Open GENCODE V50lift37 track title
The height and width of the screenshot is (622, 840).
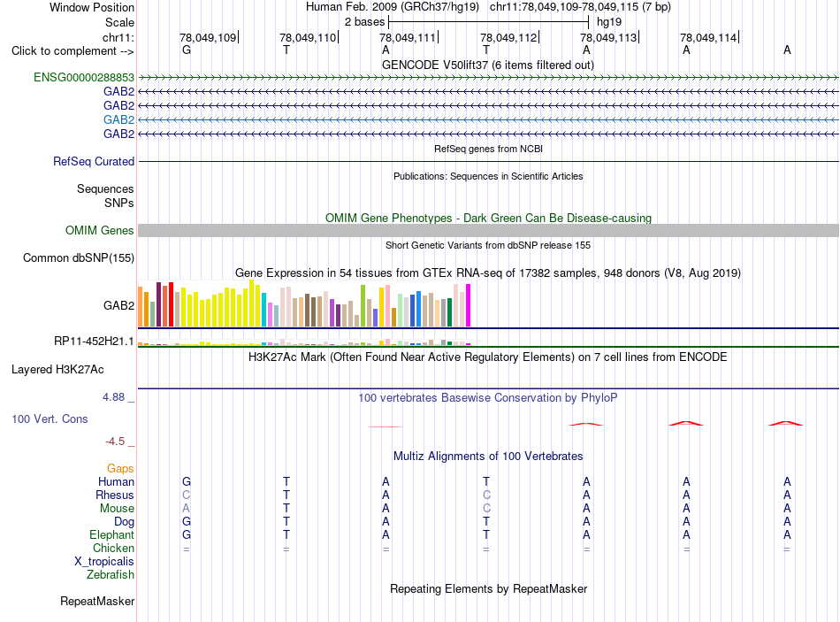pyautogui.click(x=487, y=65)
